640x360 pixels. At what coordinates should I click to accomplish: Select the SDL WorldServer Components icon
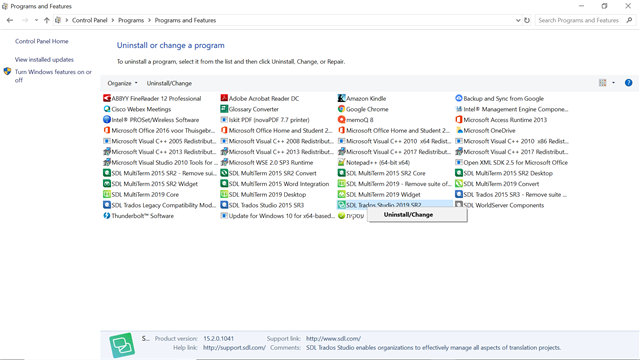pos(459,205)
